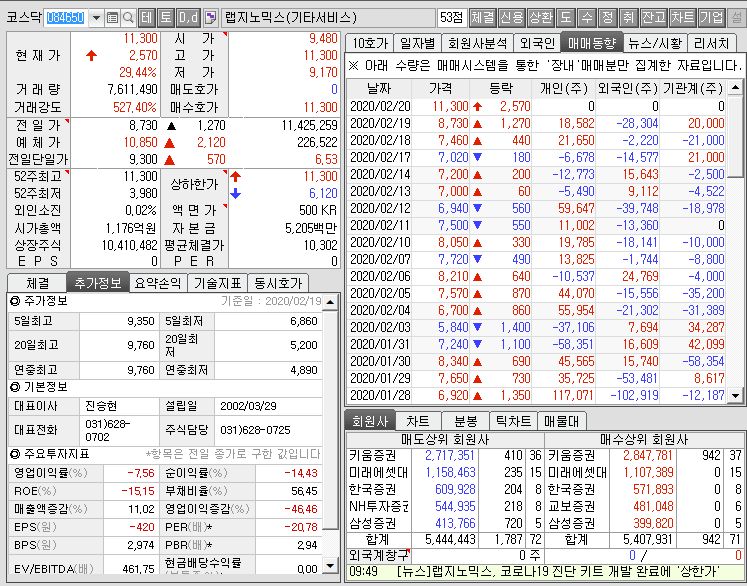Select the stock code input field 084650
This screenshot has height=586, width=747.
(66, 18)
